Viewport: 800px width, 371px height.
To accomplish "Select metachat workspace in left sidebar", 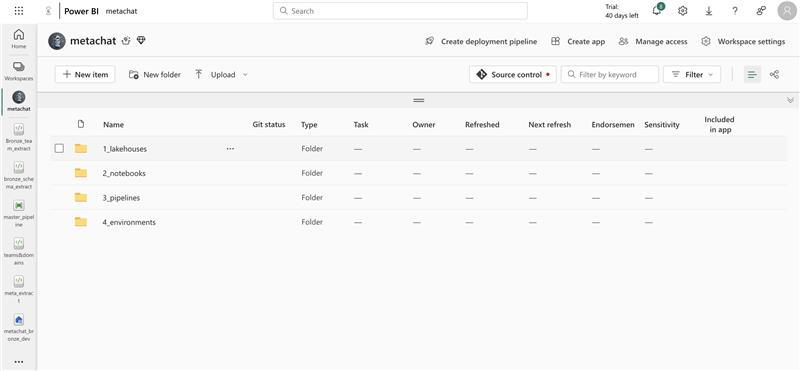I will coord(19,102).
